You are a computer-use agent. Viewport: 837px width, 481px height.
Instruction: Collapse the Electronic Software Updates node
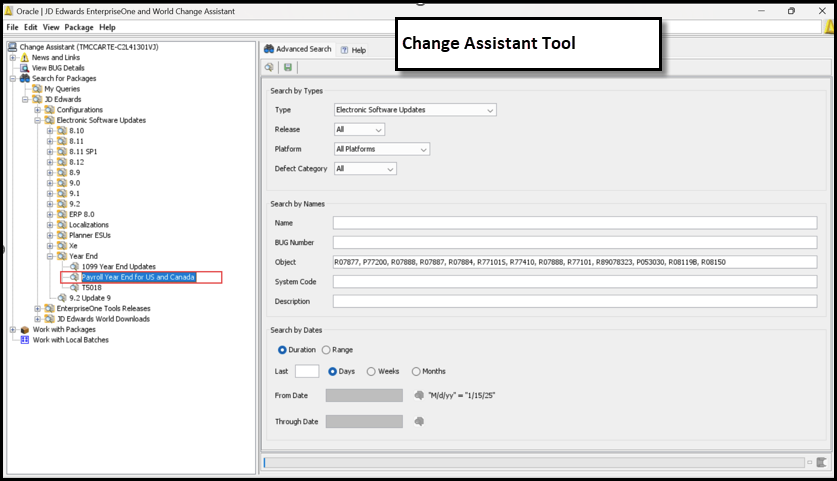[37, 120]
